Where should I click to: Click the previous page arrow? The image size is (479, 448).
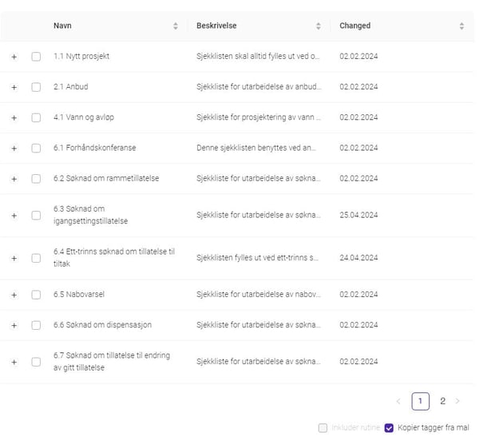(398, 401)
